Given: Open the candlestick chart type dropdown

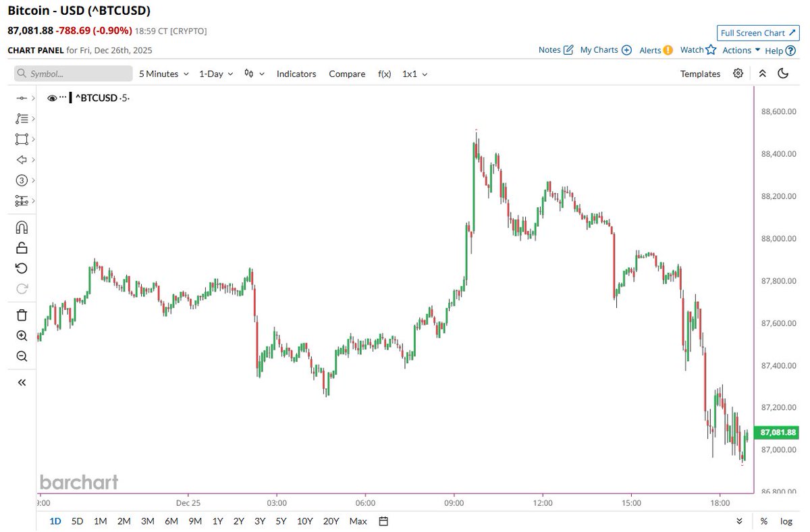Looking at the screenshot, I should [254, 74].
